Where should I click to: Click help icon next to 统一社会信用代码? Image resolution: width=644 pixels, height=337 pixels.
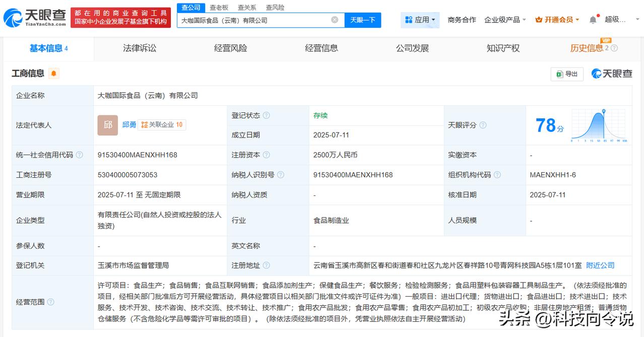tap(79, 155)
